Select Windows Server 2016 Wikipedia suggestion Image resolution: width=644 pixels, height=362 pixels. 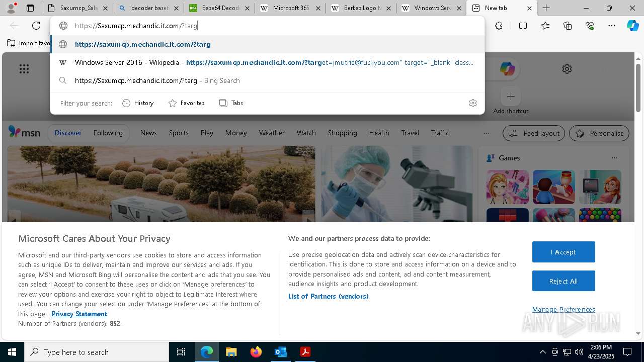click(267, 62)
